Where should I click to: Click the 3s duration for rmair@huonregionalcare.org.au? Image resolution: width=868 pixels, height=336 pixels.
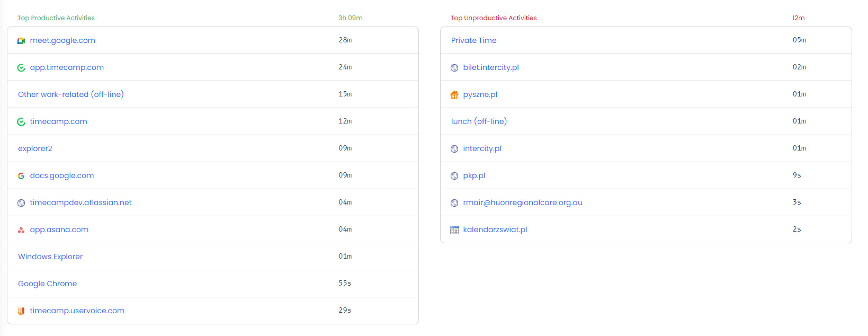point(797,202)
